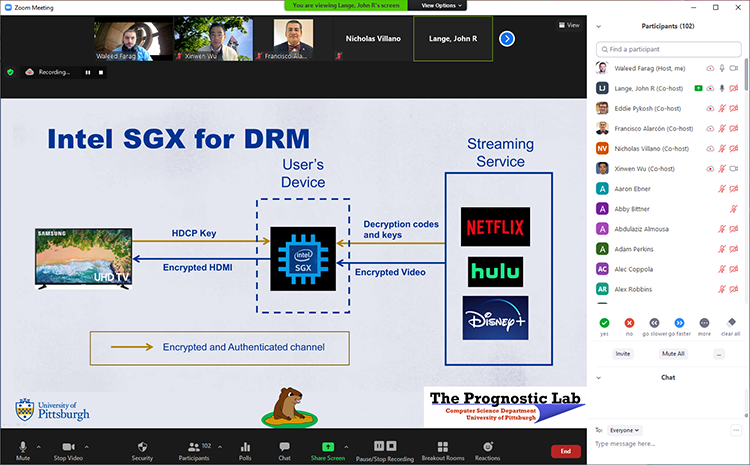Expand video options arrow beside Stop Video

[x=87, y=447]
